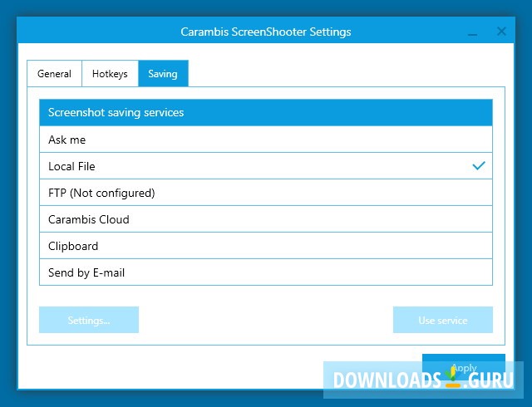This screenshot has height=407, width=532.
Task: Click the Use service button
Action: [x=443, y=320]
